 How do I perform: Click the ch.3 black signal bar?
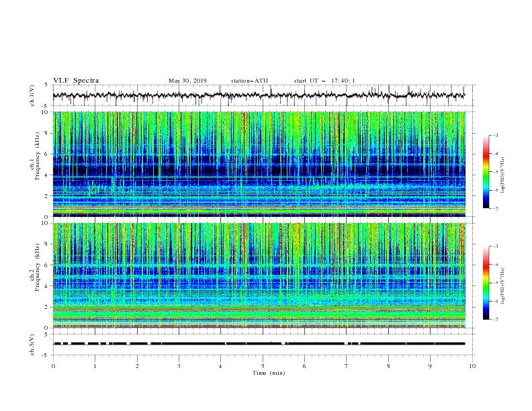tap(259, 344)
